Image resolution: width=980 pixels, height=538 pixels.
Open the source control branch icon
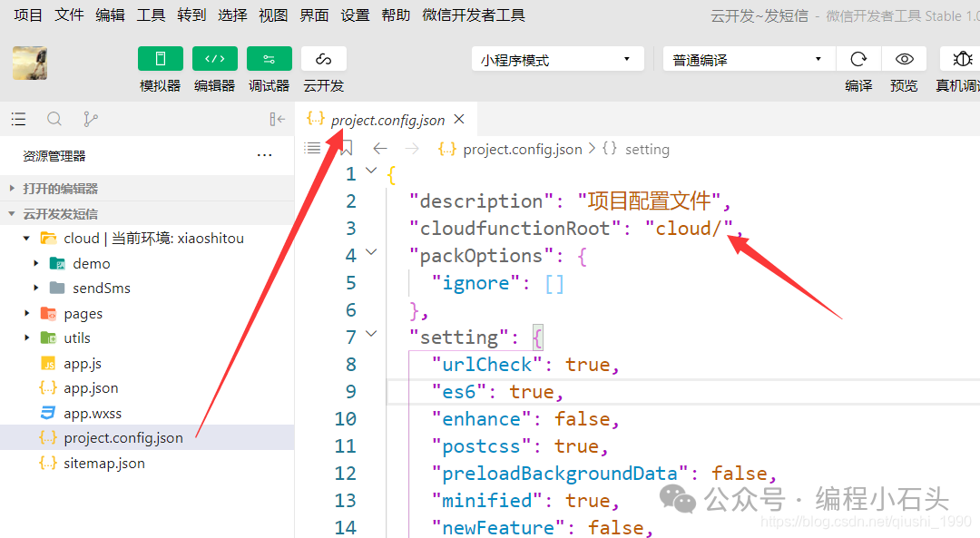click(x=91, y=119)
